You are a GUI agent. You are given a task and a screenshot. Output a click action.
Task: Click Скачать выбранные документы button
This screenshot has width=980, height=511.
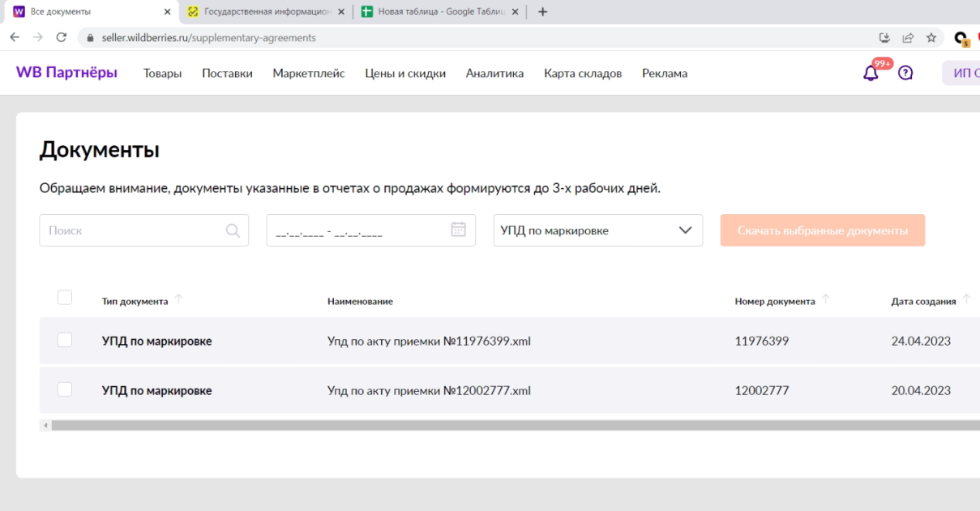[x=823, y=231]
